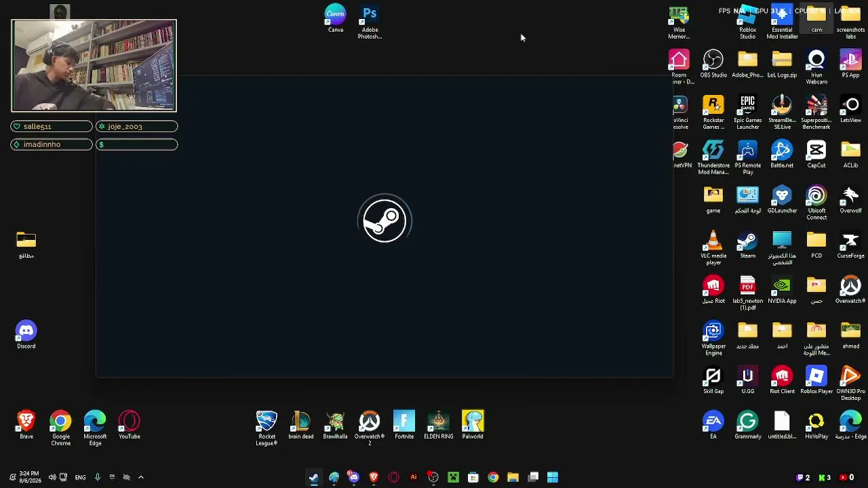Launch Fortnite from the desktop
The width and height of the screenshot is (868, 488).
click(x=404, y=426)
